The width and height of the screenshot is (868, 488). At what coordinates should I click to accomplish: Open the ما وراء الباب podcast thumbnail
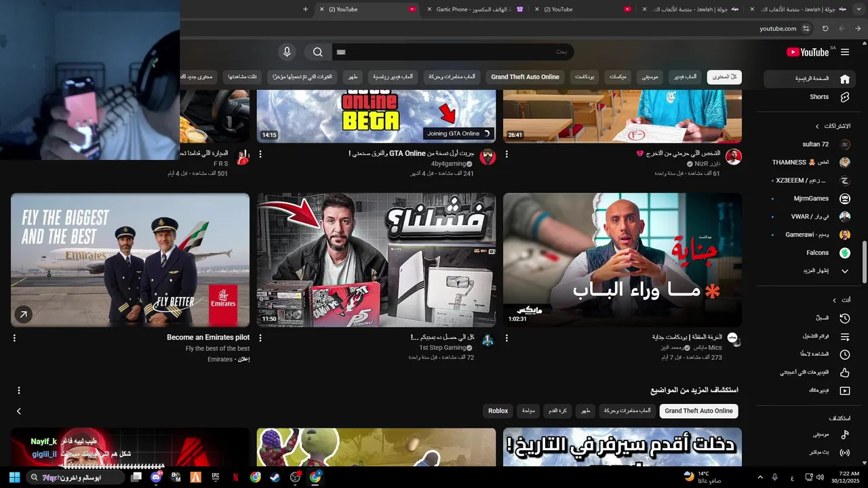click(623, 260)
